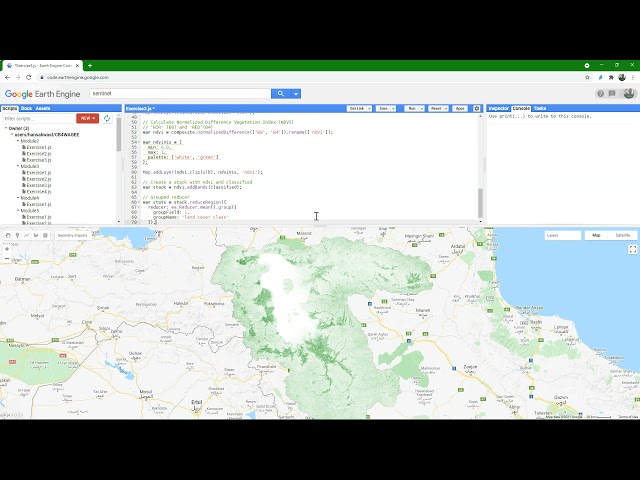Open the Chrome profile avatar

[x=622, y=78]
